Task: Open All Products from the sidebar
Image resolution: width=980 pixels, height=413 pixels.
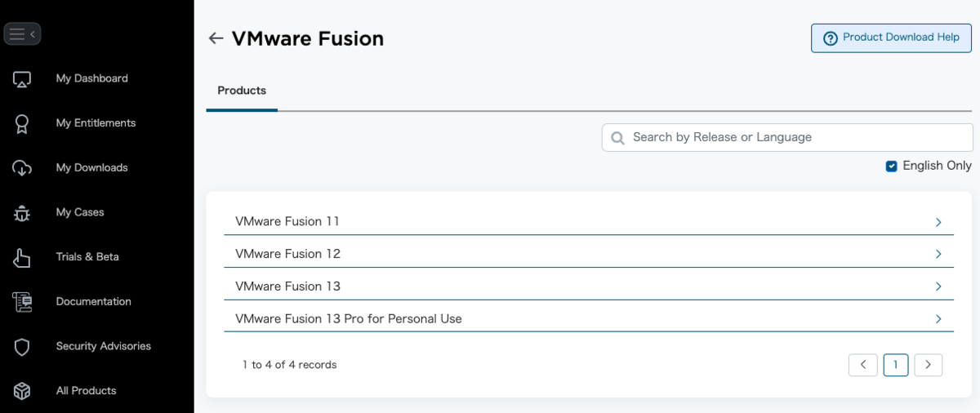Action: pyautogui.click(x=86, y=390)
